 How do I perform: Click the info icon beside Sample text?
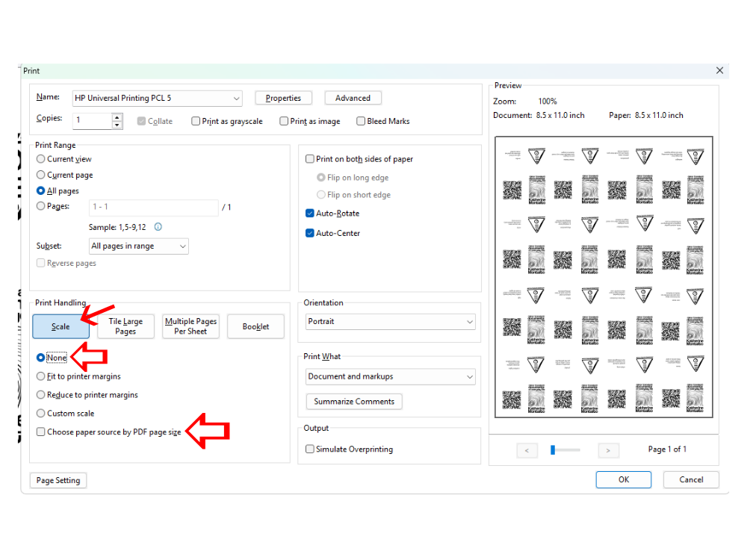pyautogui.click(x=158, y=227)
